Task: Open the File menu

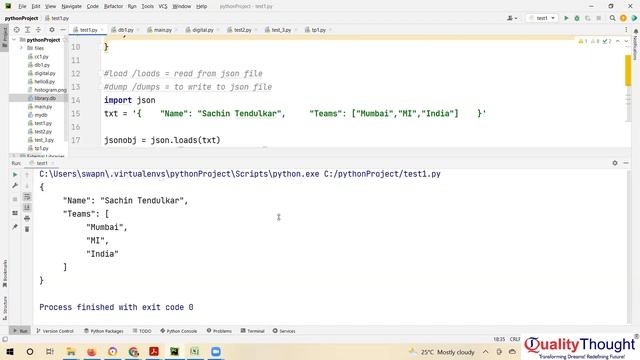Action: (x=22, y=6)
